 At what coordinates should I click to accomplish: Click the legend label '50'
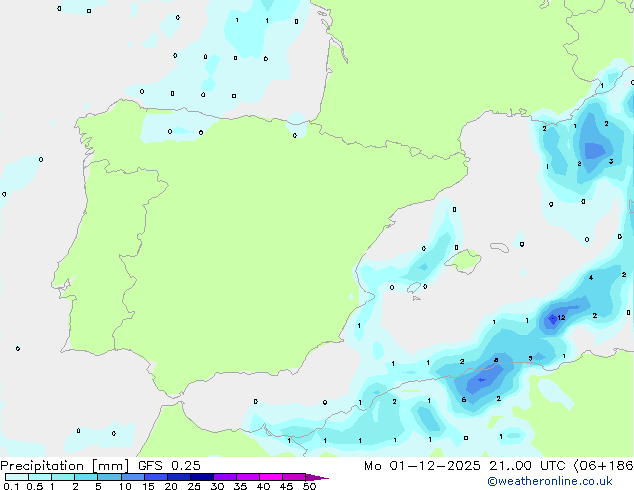pos(309,486)
